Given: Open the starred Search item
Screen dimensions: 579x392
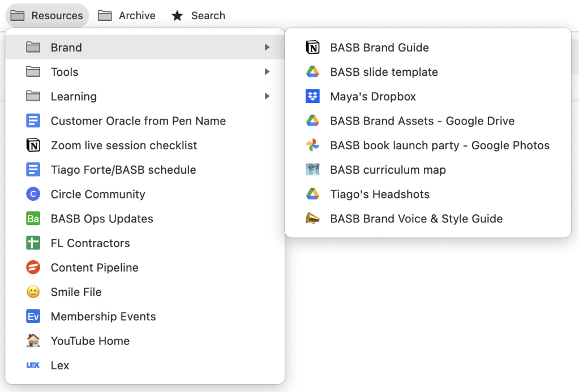Looking at the screenshot, I should click(x=198, y=15).
